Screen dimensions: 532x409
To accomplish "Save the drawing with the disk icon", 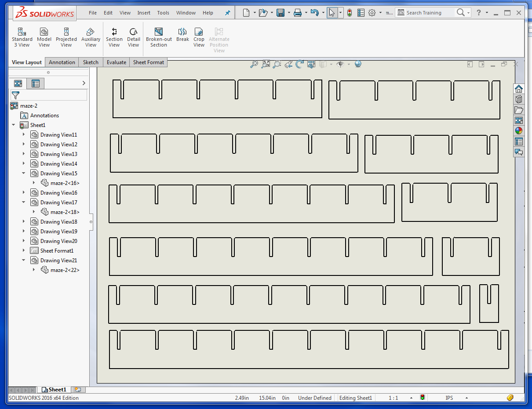I will coord(280,13).
